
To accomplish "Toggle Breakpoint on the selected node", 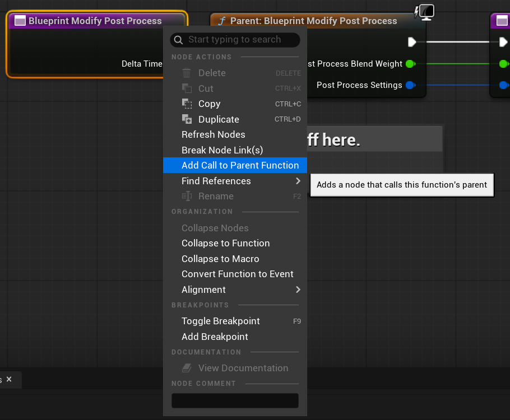I will point(220,321).
